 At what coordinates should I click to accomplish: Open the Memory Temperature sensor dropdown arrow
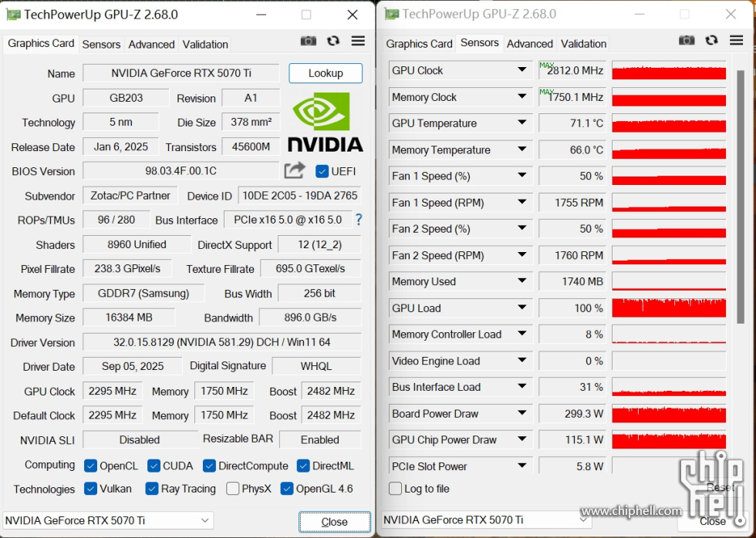[x=521, y=150]
